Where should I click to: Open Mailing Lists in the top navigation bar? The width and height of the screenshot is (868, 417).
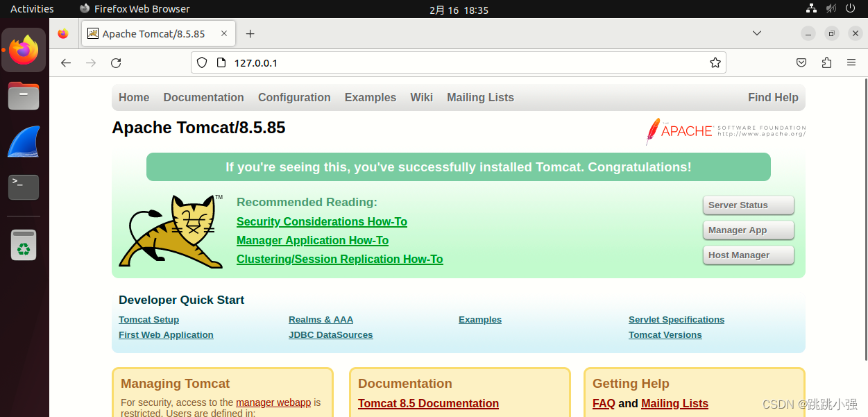(480, 97)
